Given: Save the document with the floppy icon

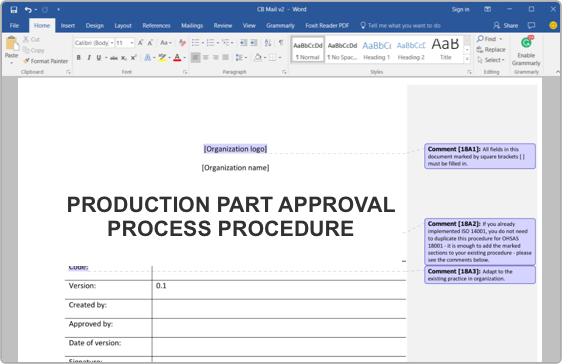Looking at the screenshot, I should (x=14, y=10).
